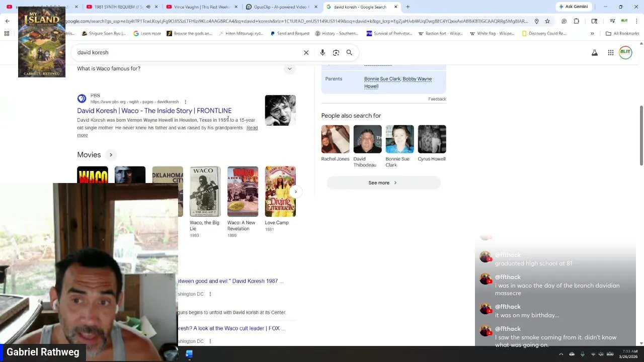644x362 pixels.
Task: Mute audio on 1981 SYNTH REQUIEM tab
Action: [148, 7]
